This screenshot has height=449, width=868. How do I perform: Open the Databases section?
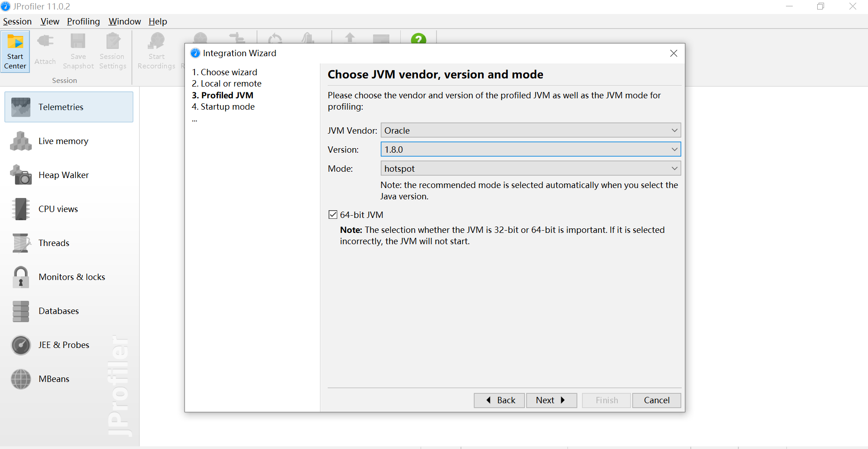click(69, 311)
